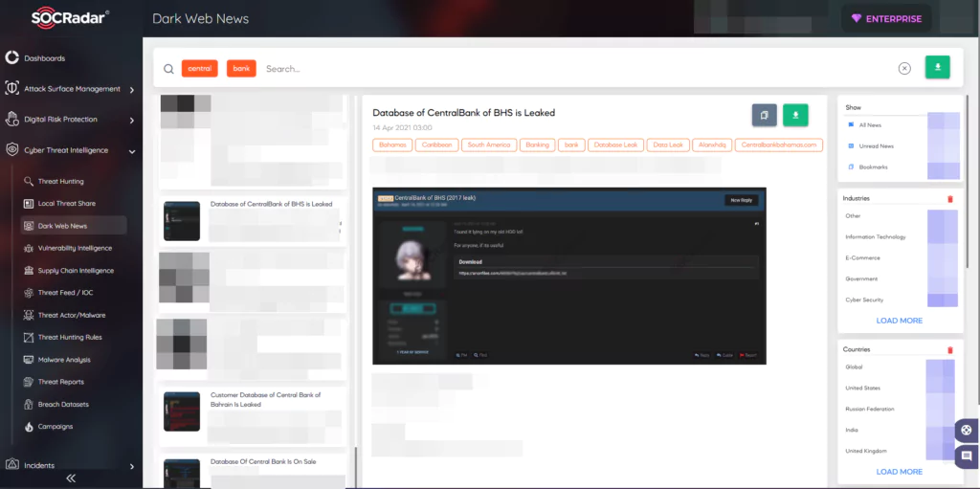This screenshot has width=980, height=489.
Task: Click the Centralbankbahamas.com tag
Action: pos(779,145)
